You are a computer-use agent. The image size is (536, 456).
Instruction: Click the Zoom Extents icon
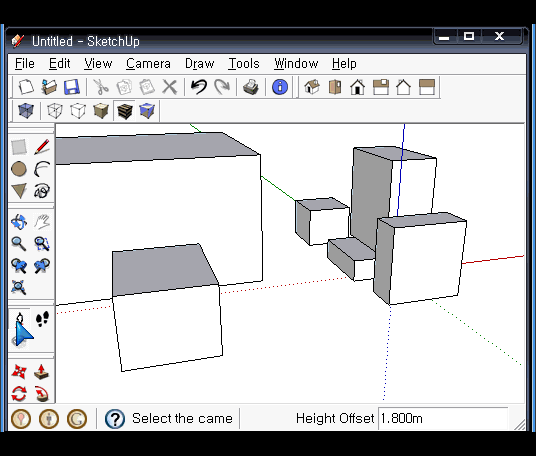18,287
